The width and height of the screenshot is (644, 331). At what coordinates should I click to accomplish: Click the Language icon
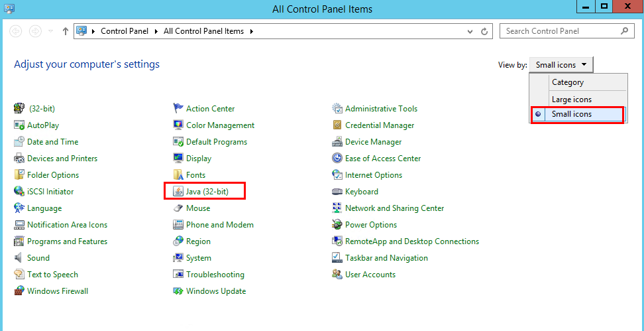[19, 208]
